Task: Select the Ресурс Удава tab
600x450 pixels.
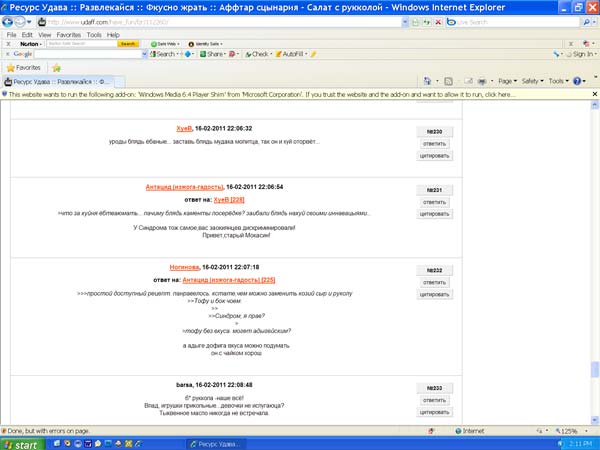Action: [x=57, y=82]
